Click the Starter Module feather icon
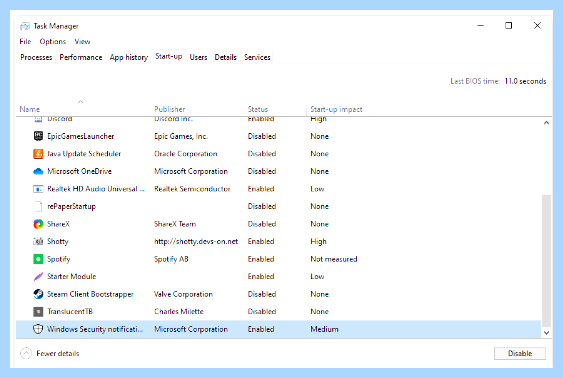Viewport: 563px width, 378px height. point(38,276)
